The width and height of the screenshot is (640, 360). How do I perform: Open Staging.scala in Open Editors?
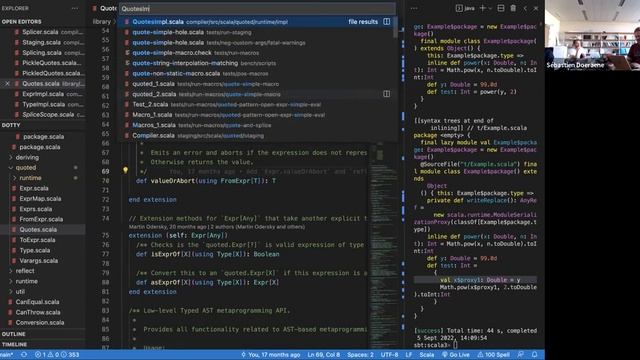point(42,42)
